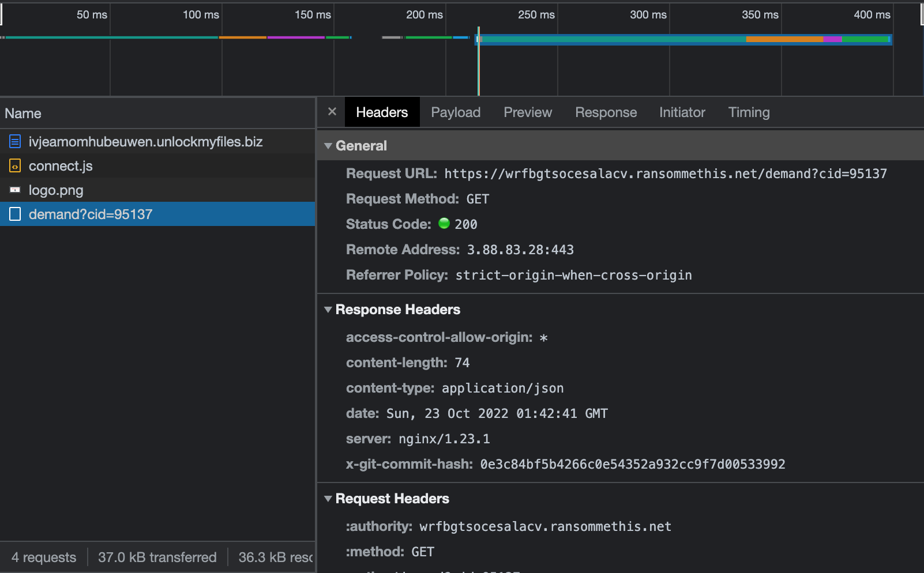This screenshot has width=924, height=573.
Task: Open the Initiator tab
Action: 682,112
